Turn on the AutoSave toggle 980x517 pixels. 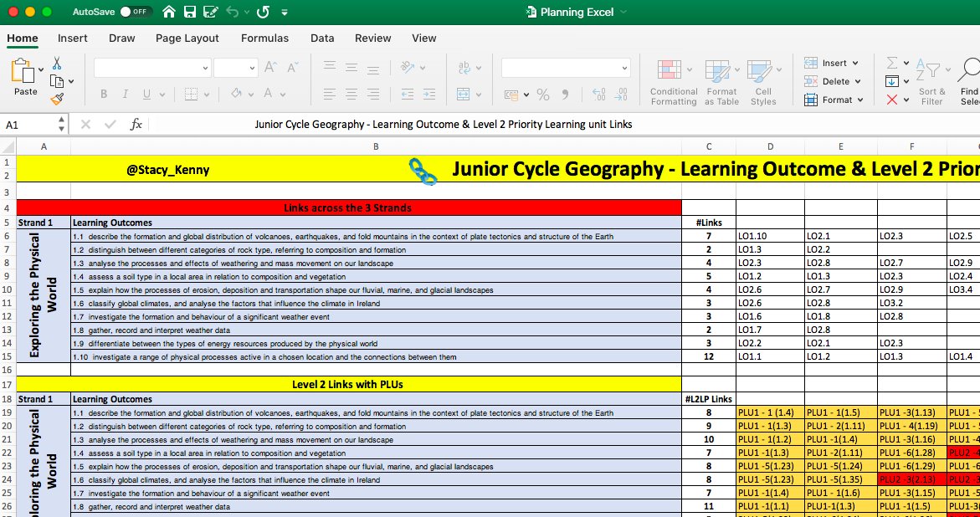pos(134,12)
